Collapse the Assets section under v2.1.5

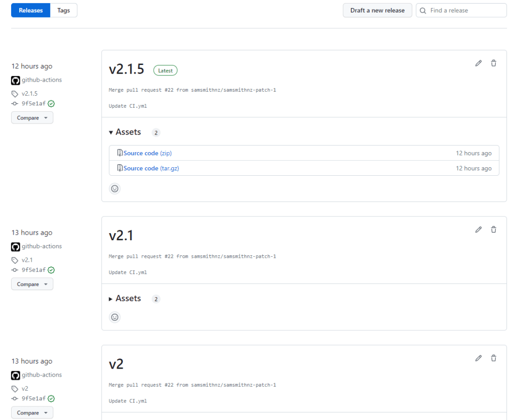coord(125,132)
